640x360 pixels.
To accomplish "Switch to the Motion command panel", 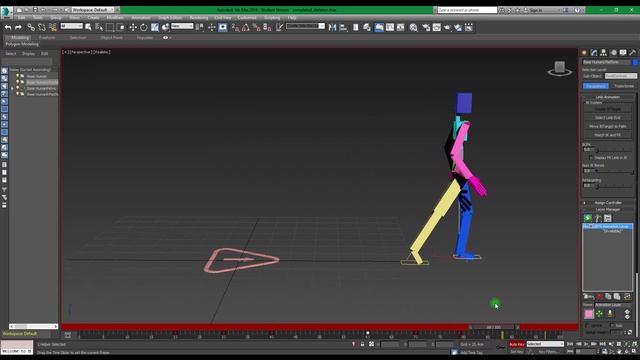I will point(613,53).
